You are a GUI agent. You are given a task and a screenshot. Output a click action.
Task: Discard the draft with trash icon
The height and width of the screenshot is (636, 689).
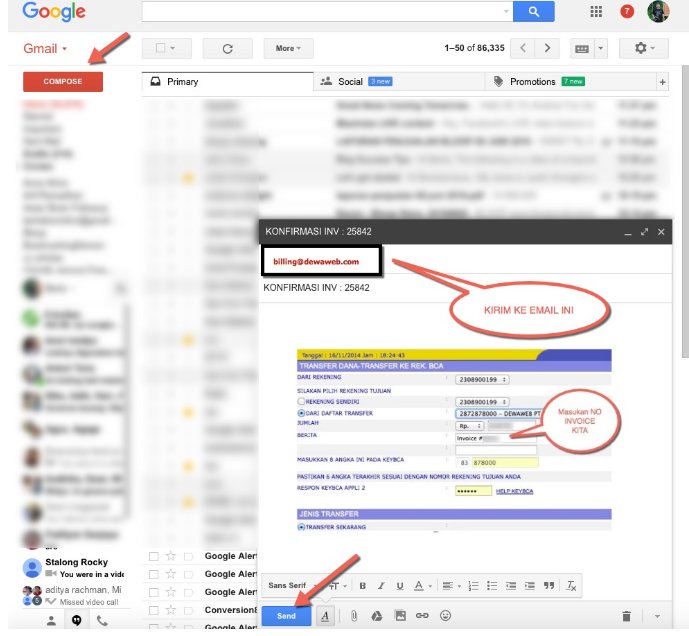click(x=627, y=616)
